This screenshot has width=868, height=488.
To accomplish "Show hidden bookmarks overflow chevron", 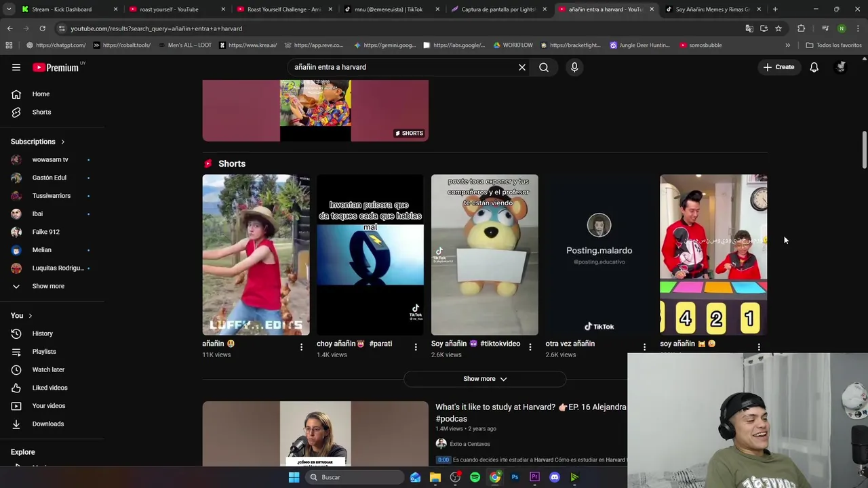I will tap(787, 45).
